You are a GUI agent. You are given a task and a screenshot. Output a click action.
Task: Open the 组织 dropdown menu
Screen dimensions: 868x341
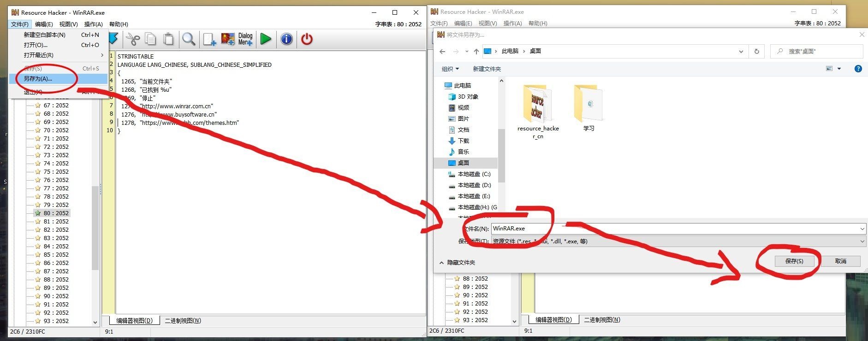(x=451, y=69)
